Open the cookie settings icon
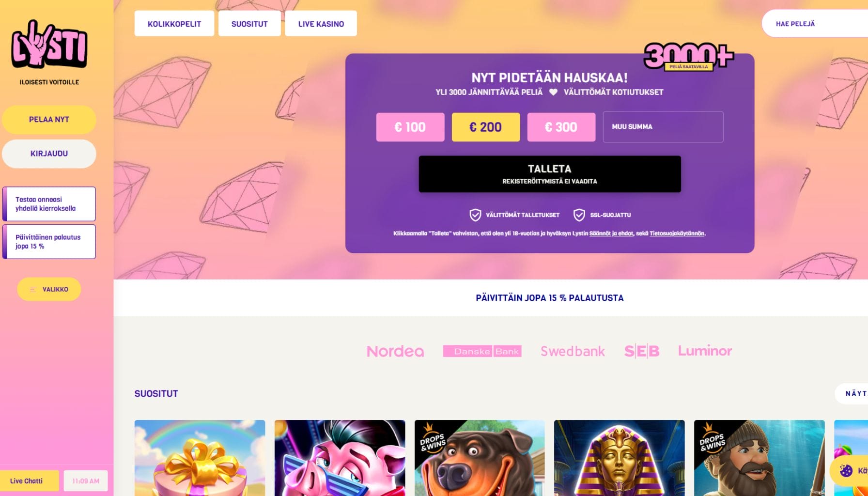This screenshot has height=496, width=868. click(x=846, y=470)
